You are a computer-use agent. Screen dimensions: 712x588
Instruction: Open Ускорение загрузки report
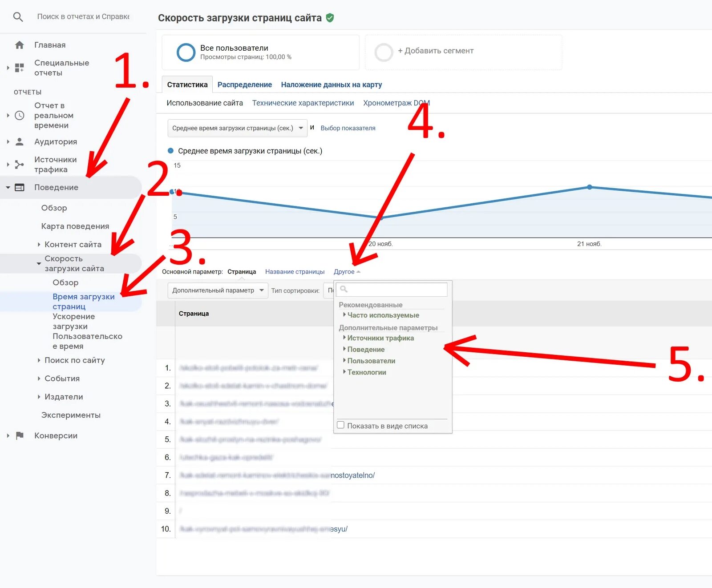tap(73, 321)
